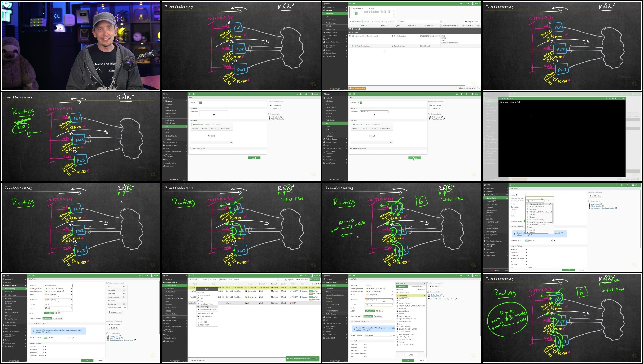
Task: Select DENY action in 10 to 10 reverse policy
Action: (59, 313)
